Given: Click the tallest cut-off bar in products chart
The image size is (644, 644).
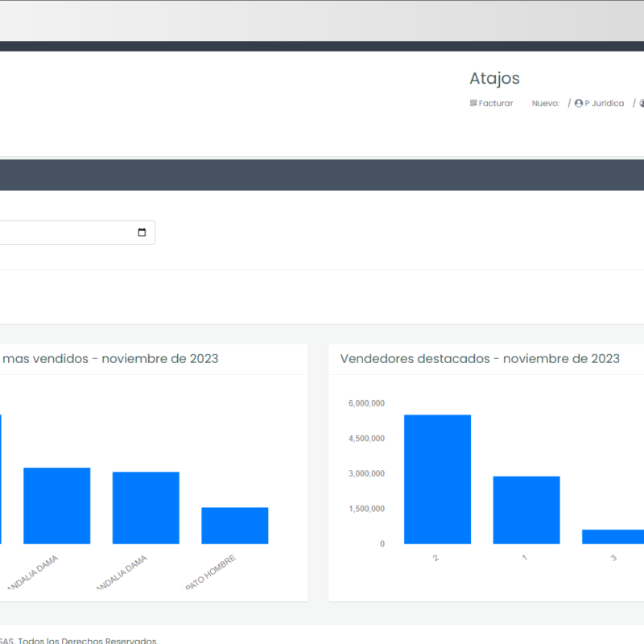Looking at the screenshot, I should pyautogui.click(x=1, y=479).
